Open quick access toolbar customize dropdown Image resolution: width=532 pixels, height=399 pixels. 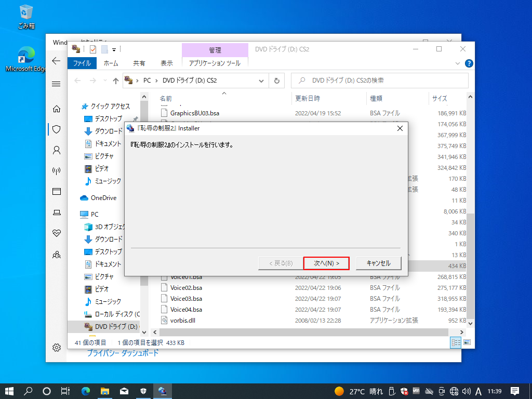pyautogui.click(x=114, y=49)
